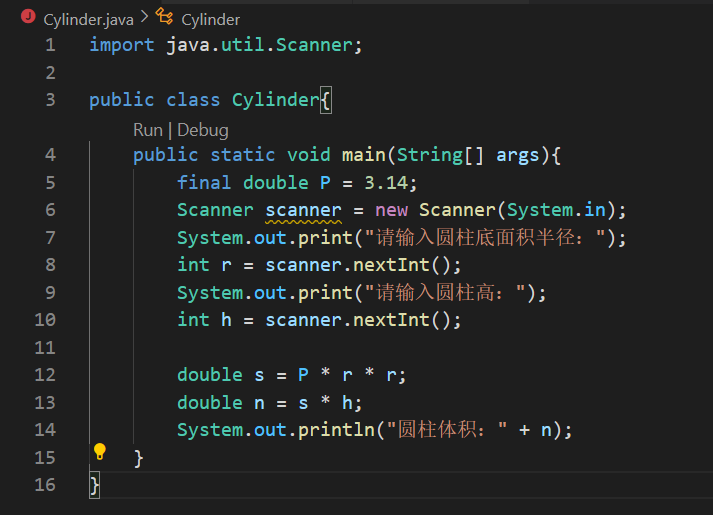Click line number 11
The width and height of the screenshot is (713, 515).
click(45, 348)
